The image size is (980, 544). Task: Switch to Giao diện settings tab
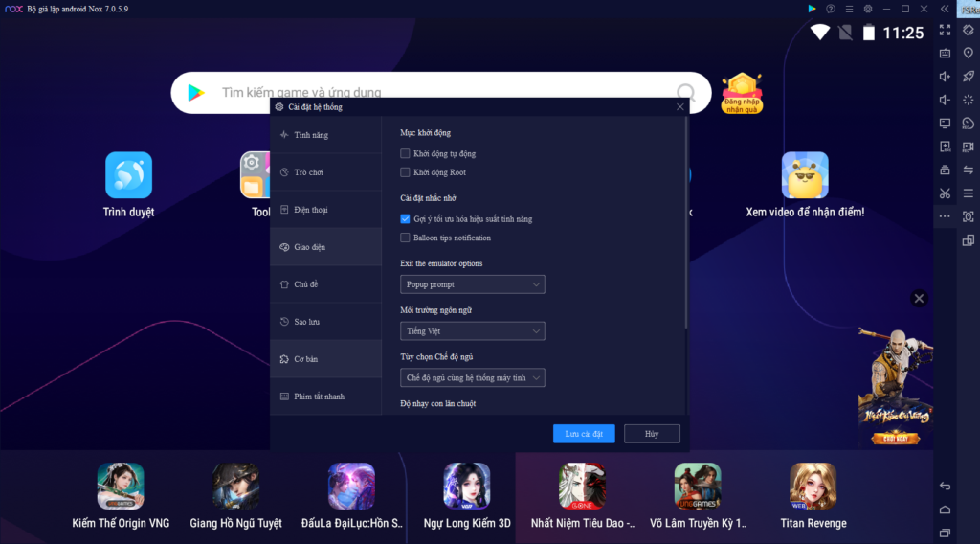click(325, 247)
